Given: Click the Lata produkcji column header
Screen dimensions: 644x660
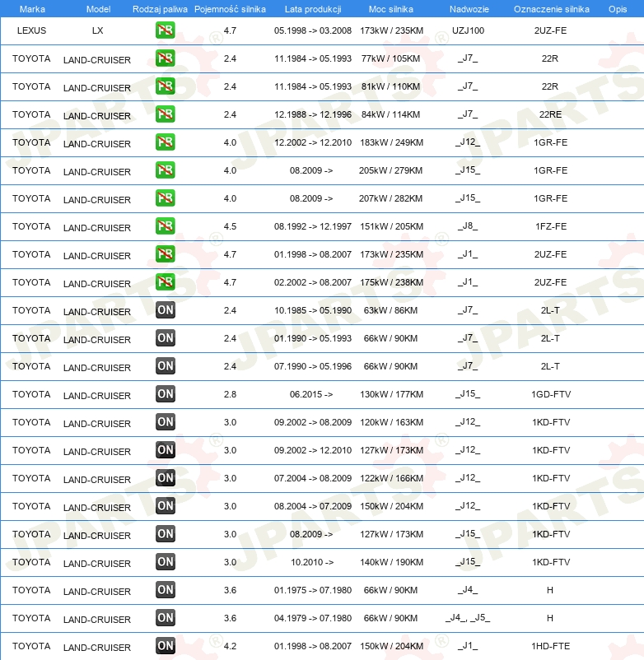Looking at the screenshot, I should 313,9.
